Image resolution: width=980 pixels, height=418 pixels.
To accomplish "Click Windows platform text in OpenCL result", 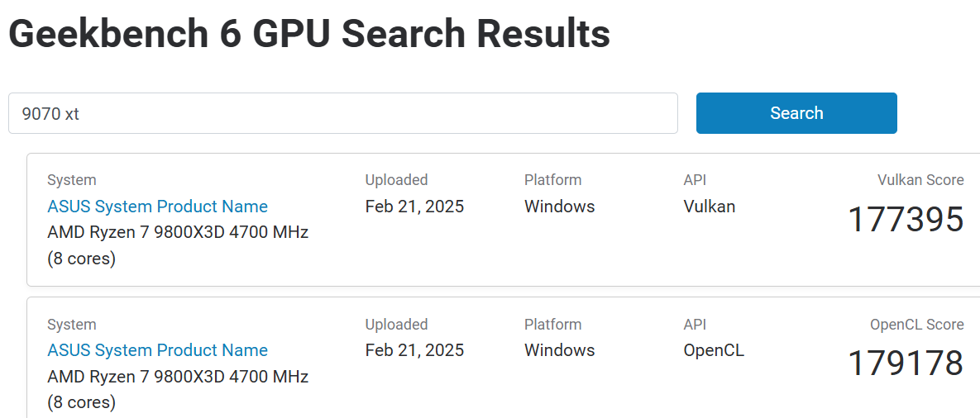I will (559, 350).
